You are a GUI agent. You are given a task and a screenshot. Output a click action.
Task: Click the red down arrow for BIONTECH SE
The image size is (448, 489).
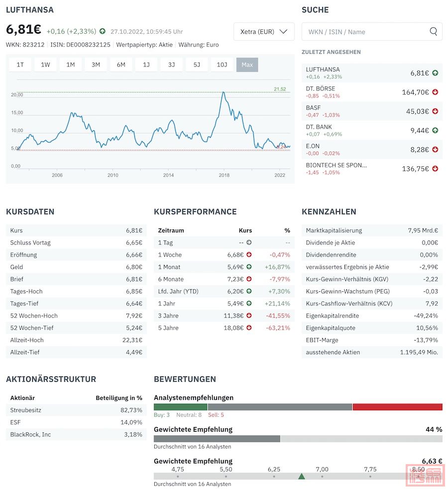435,169
